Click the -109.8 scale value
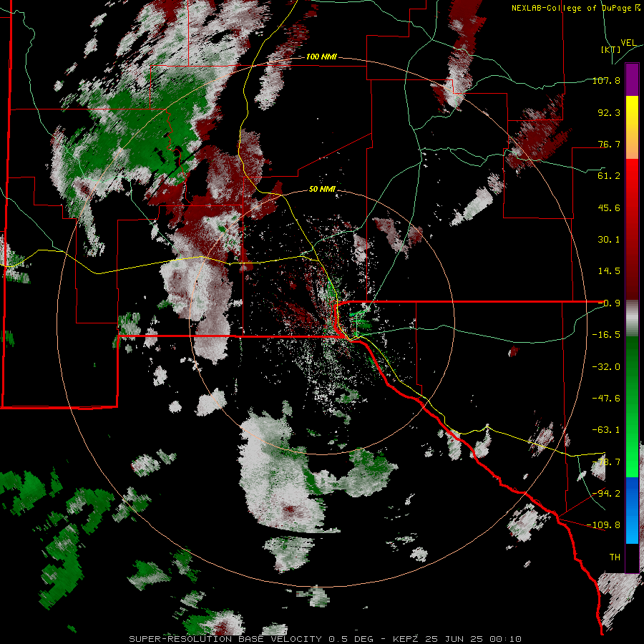This screenshot has width=644, height=644. (x=604, y=525)
